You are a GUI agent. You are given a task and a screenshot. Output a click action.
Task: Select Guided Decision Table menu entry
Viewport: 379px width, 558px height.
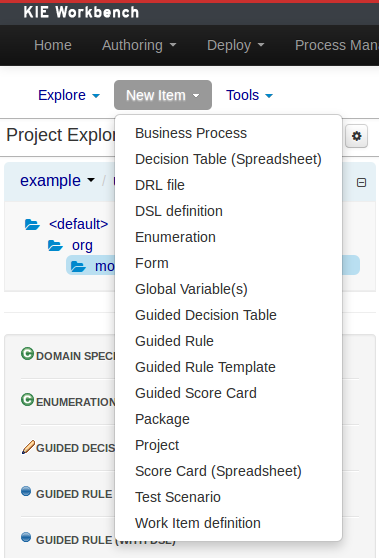[206, 315]
